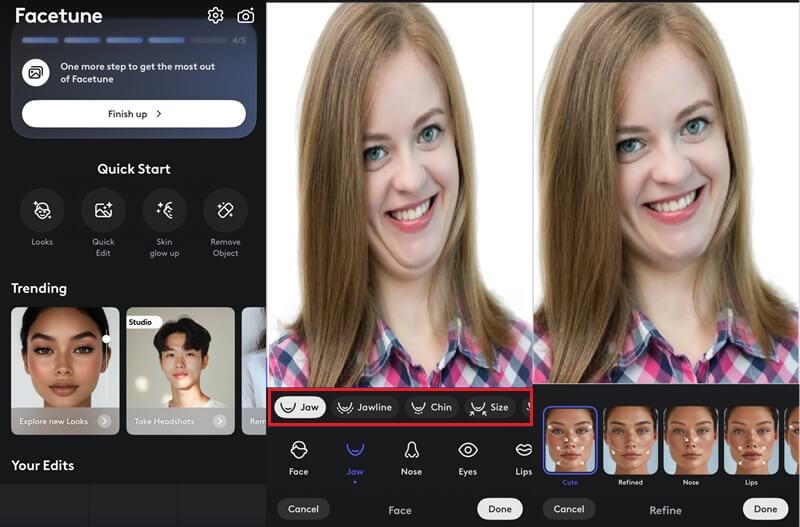Choose the Lips refine preset thumbnail
800x527 pixels.
coord(751,440)
